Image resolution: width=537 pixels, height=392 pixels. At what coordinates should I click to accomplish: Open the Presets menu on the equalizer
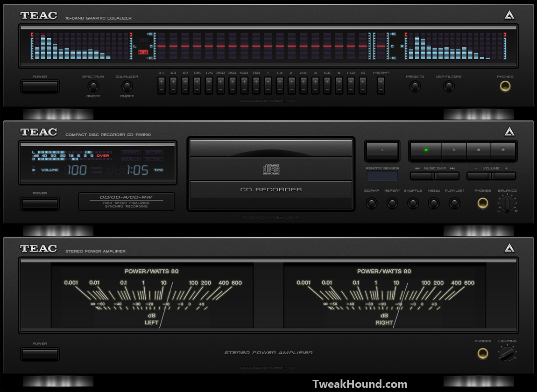415,86
